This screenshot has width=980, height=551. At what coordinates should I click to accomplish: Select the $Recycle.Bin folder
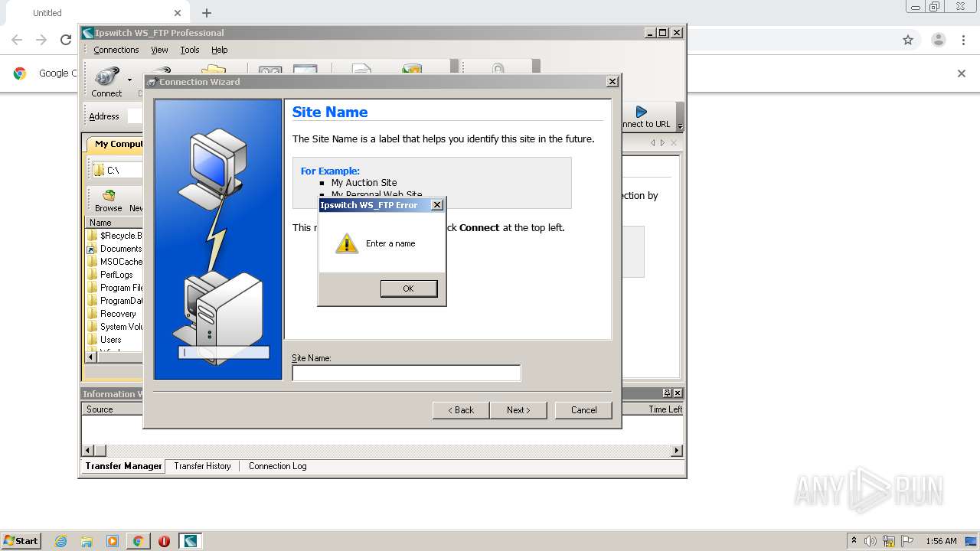115,236
